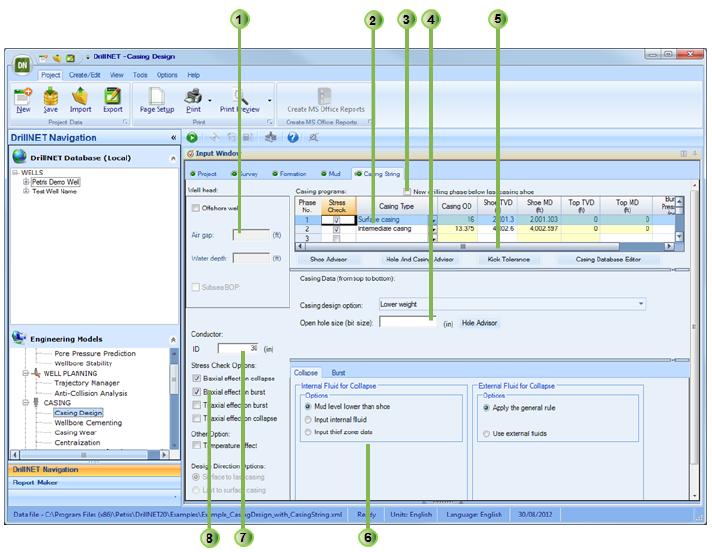Click the green Run button in toolbar

click(x=192, y=138)
